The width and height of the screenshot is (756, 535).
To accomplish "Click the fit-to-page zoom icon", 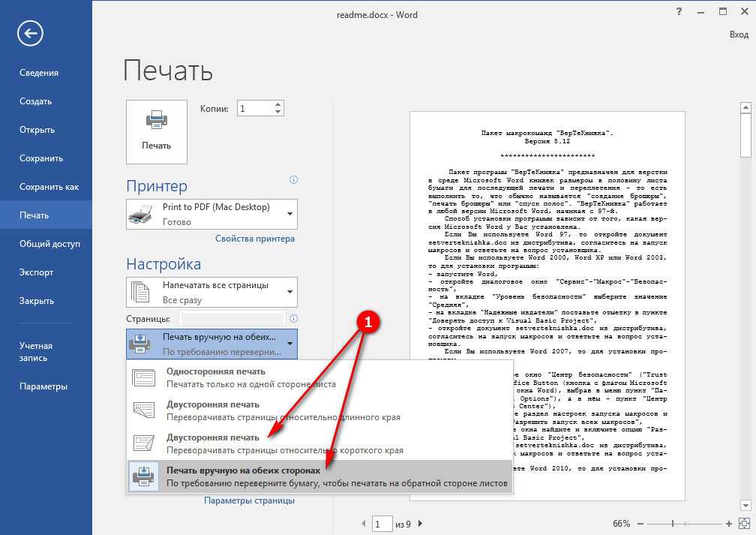I will [745, 523].
